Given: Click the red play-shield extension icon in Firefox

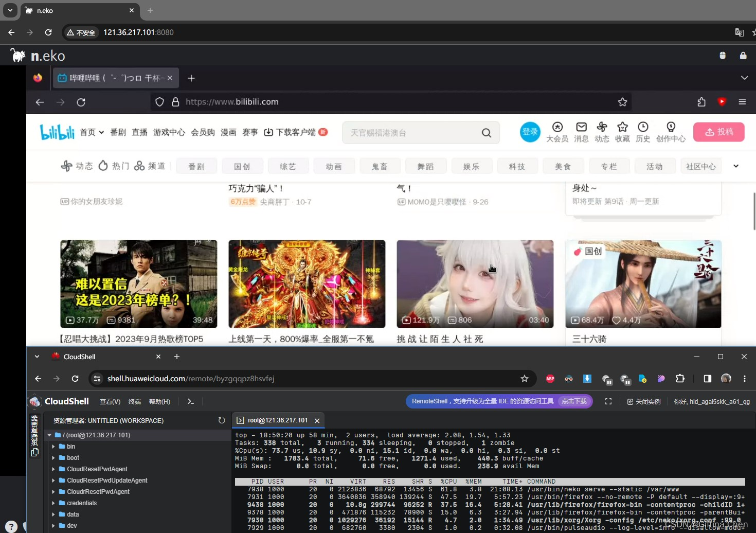Looking at the screenshot, I should [722, 101].
